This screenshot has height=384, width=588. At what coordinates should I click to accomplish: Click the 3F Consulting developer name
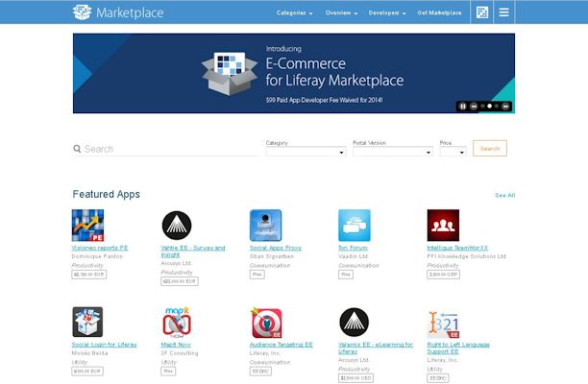pyautogui.click(x=180, y=353)
